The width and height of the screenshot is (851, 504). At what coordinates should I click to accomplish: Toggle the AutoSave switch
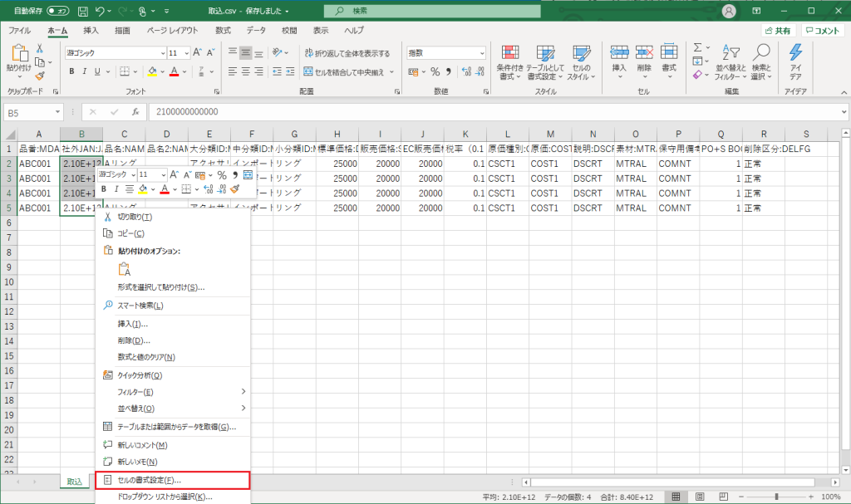pos(58,12)
